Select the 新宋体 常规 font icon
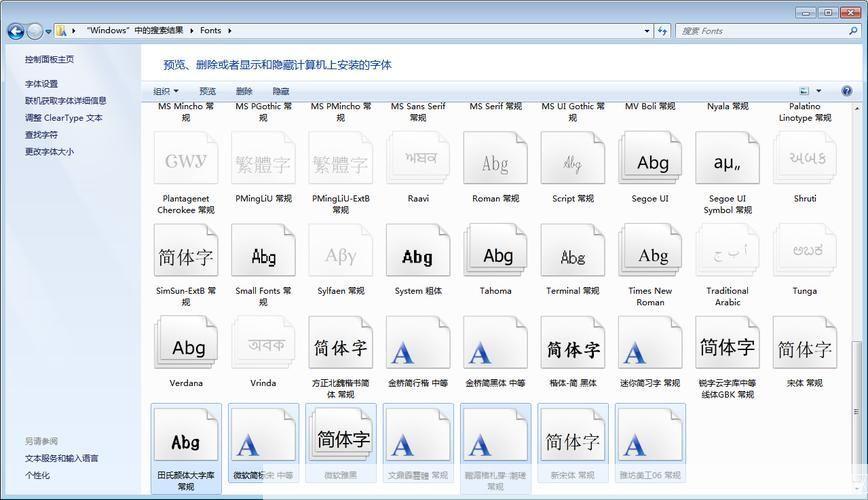The height and width of the screenshot is (500, 868). [x=573, y=435]
